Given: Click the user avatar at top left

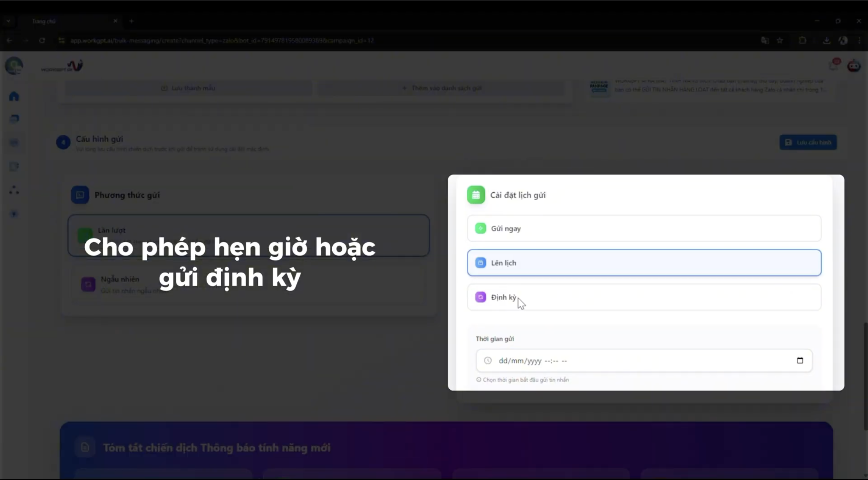Looking at the screenshot, I should (x=14, y=65).
